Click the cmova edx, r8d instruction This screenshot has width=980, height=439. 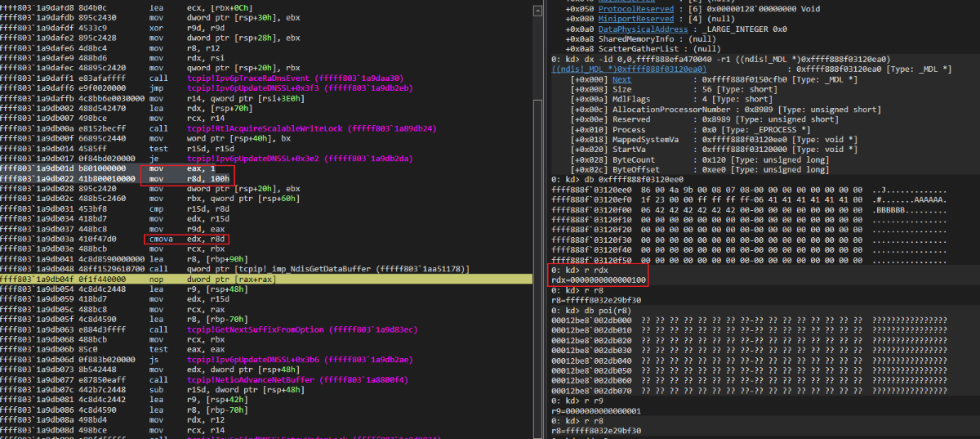coord(186,239)
